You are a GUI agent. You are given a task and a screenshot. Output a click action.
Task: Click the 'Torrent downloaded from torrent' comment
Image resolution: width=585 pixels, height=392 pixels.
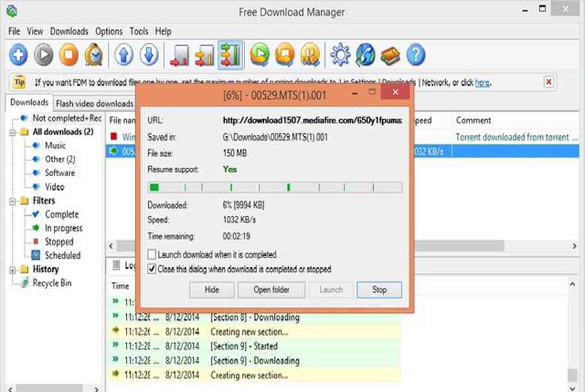click(x=516, y=137)
